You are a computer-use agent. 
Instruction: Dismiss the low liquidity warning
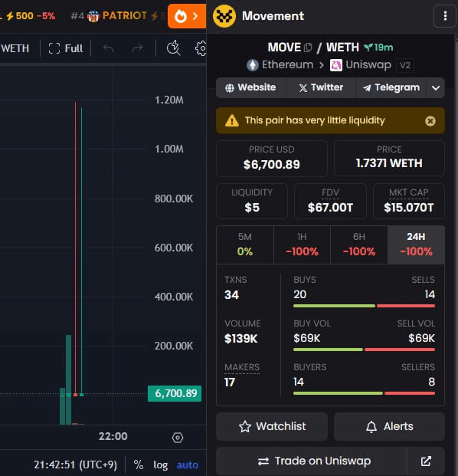pyautogui.click(x=430, y=121)
